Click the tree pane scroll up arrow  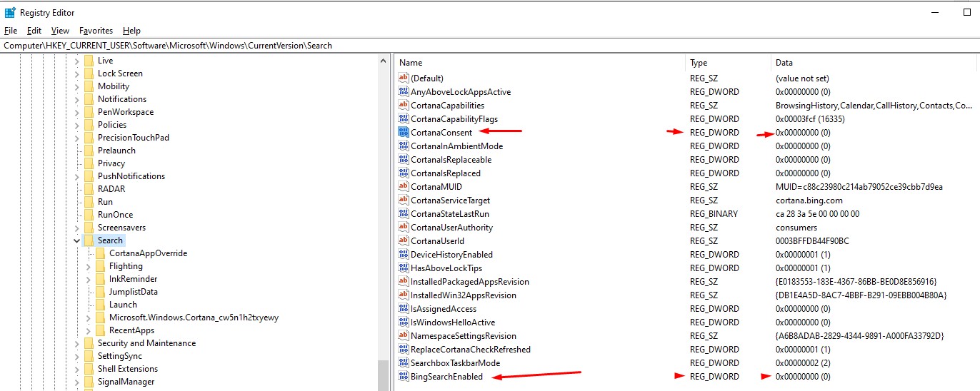(x=384, y=60)
